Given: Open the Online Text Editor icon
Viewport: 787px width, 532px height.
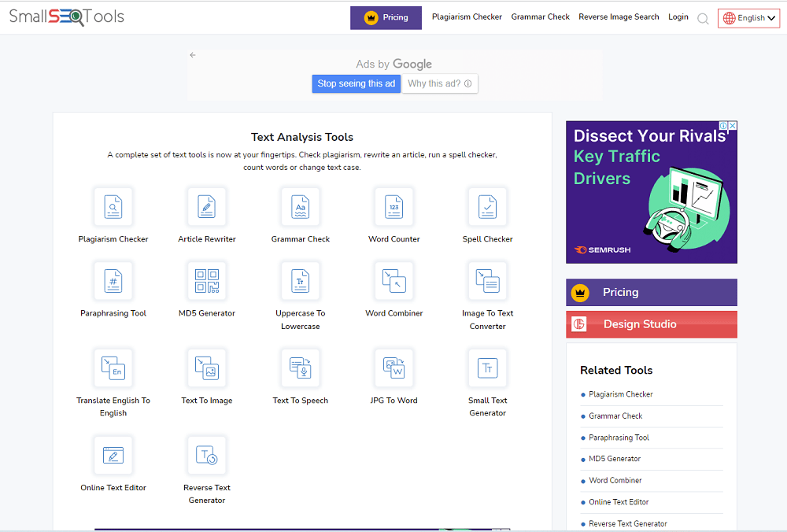Looking at the screenshot, I should click(x=113, y=456).
